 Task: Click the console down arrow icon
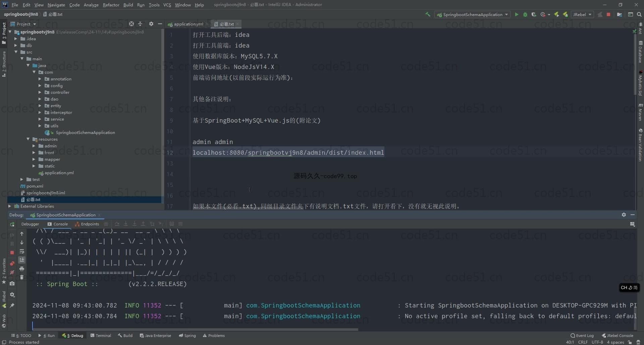pyautogui.click(x=22, y=243)
